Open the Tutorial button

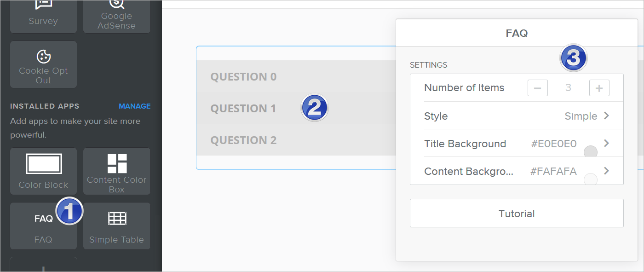(517, 214)
